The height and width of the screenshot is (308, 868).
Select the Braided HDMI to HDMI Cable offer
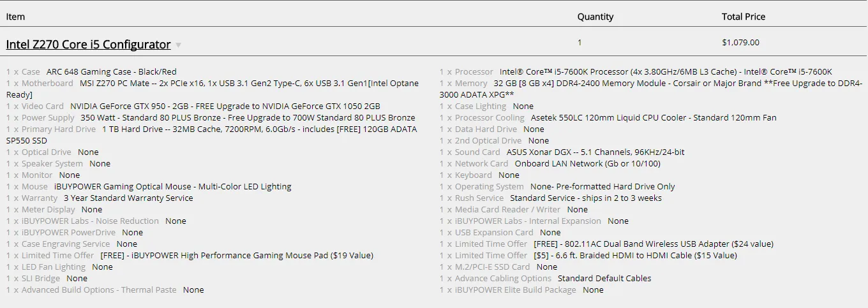[x=635, y=256]
